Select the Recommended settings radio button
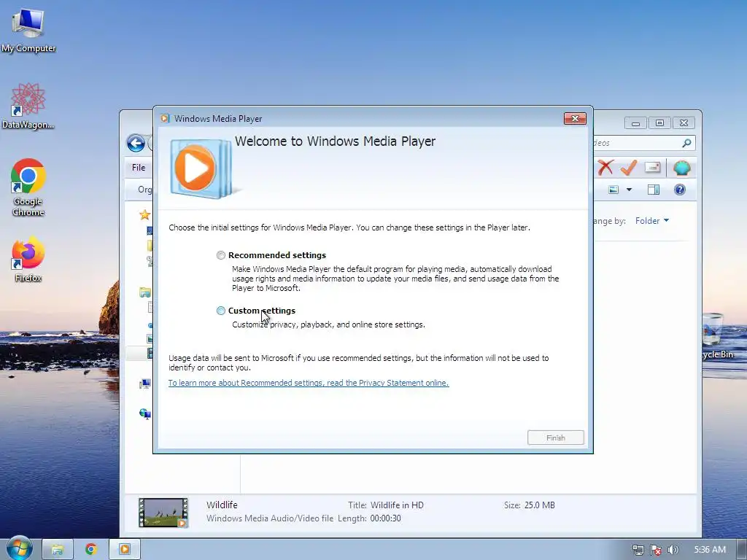This screenshot has width=747, height=560. pyautogui.click(x=220, y=255)
